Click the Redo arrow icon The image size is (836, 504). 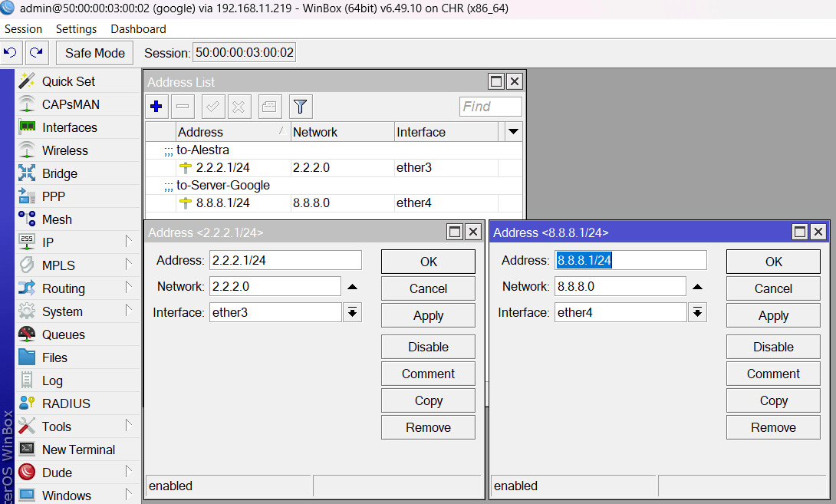click(x=36, y=53)
